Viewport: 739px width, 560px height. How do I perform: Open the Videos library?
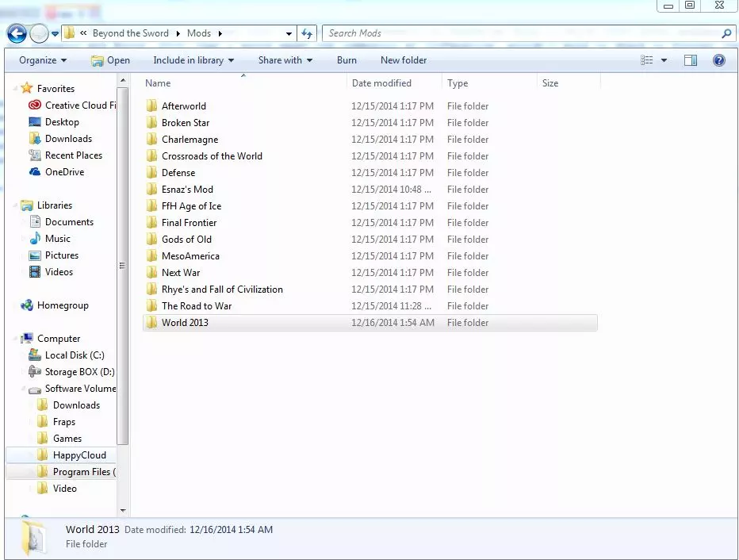pyautogui.click(x=59, y=272)
